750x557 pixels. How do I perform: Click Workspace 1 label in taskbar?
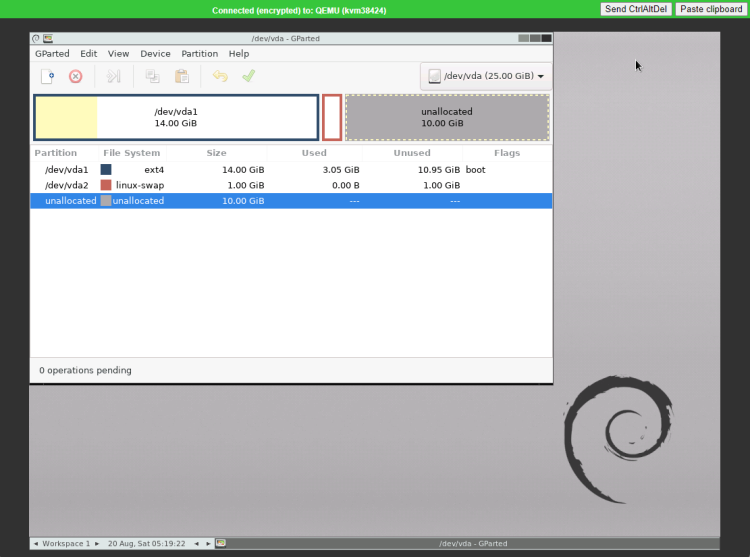[x=66, y=544]
